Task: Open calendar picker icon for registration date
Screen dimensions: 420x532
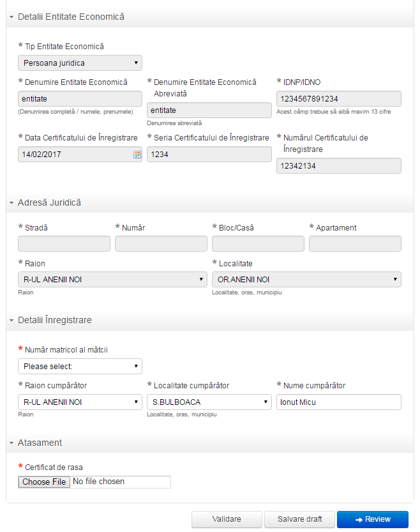Action: tap(137, 155)
